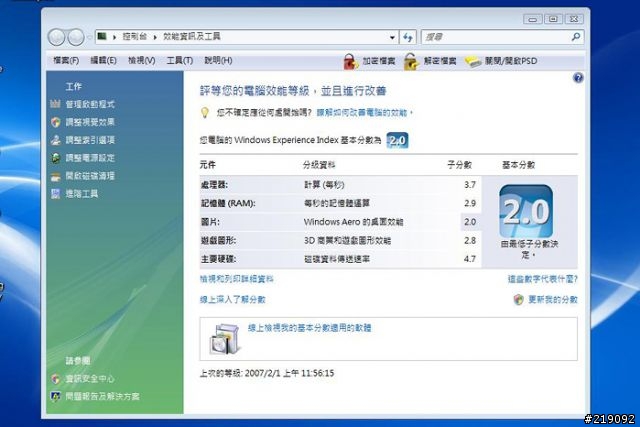Click 線上檢視我的基本分數適用的軟體 link
Screen dimensions: 640x427
pyautogui.click(x=309, y=328)
